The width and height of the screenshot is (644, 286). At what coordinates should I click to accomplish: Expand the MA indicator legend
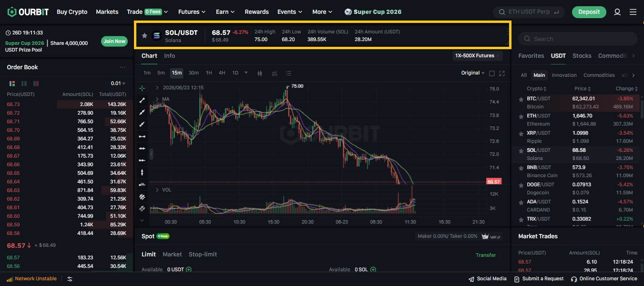coord(157,99)
